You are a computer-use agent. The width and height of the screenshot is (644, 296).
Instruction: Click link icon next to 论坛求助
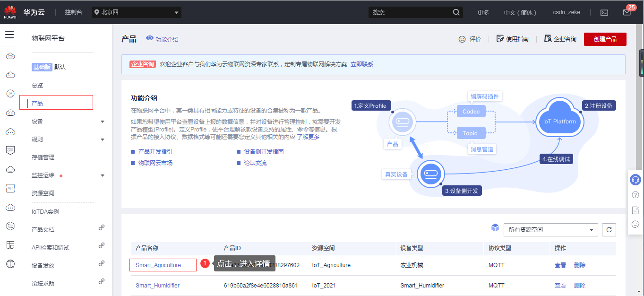(x=101, y=281)
